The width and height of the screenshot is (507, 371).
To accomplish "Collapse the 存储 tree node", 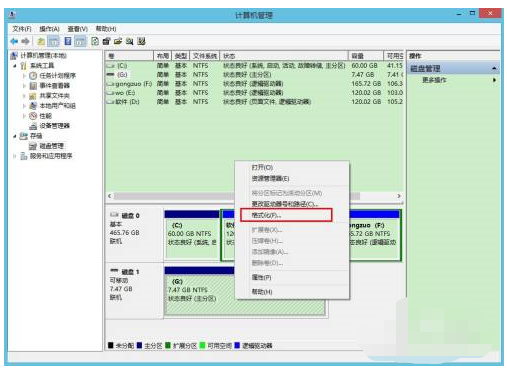I will click(14, 136).
